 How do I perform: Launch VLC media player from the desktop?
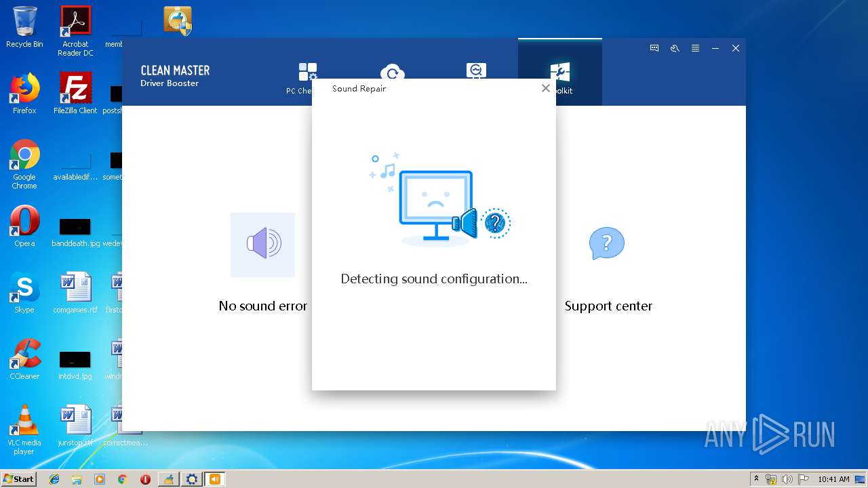24,430
